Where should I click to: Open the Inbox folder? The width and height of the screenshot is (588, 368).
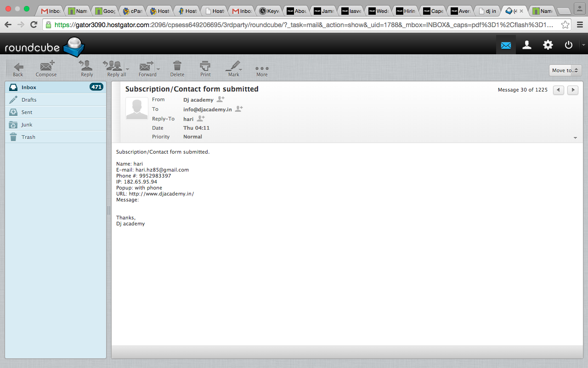pyautogui.click(x=56, y=87)
